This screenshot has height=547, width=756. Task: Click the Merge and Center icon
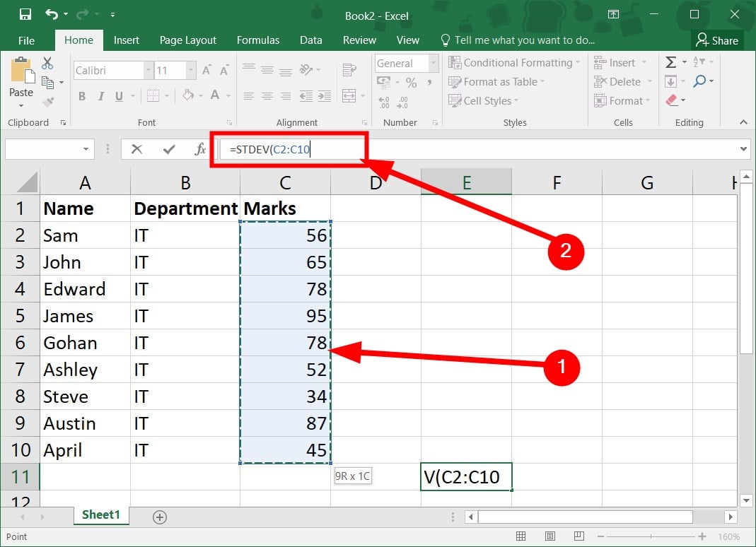pos(349,95)
